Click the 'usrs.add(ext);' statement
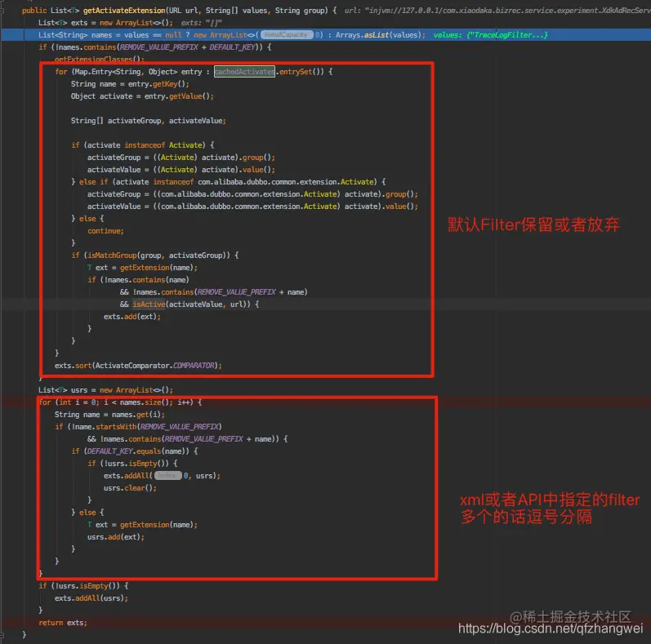The height and width of the screenshot is (644, 651). click(x=116, y=537)
